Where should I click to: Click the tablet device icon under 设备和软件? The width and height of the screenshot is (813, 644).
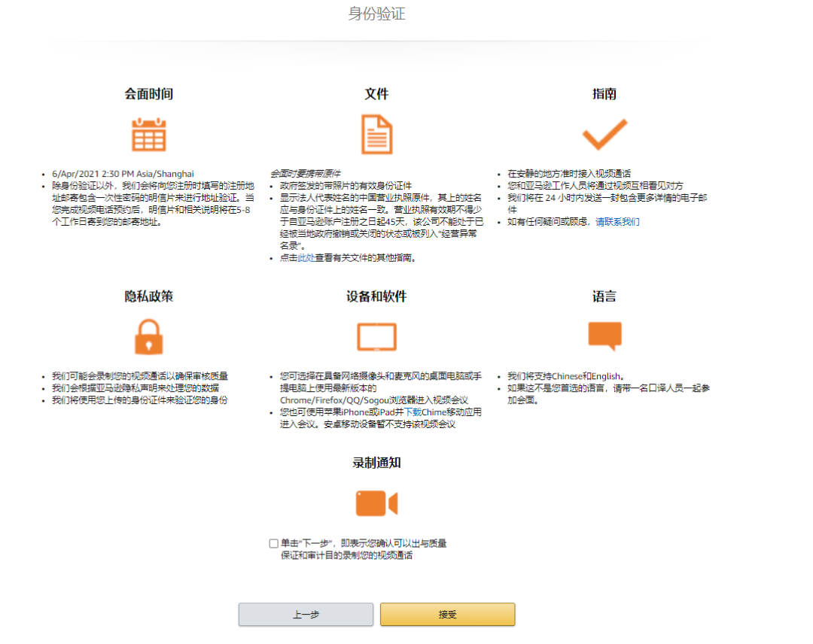(376, 337)
